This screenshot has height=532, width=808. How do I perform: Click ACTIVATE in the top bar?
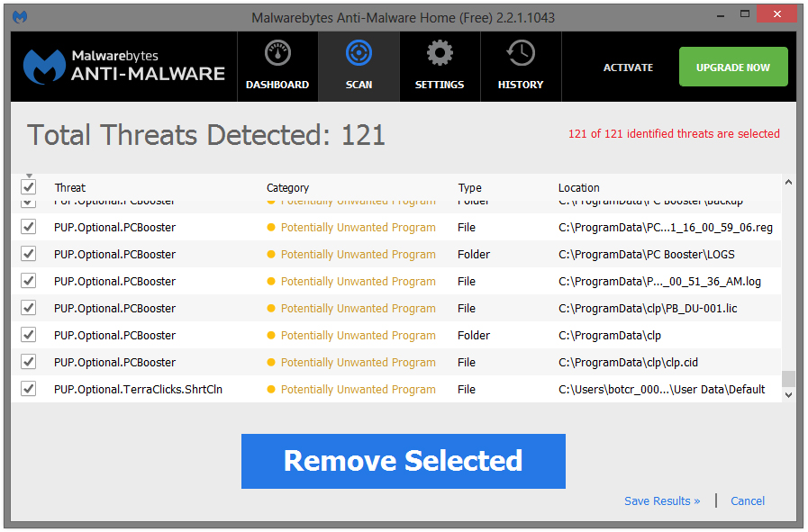point(628,67)
